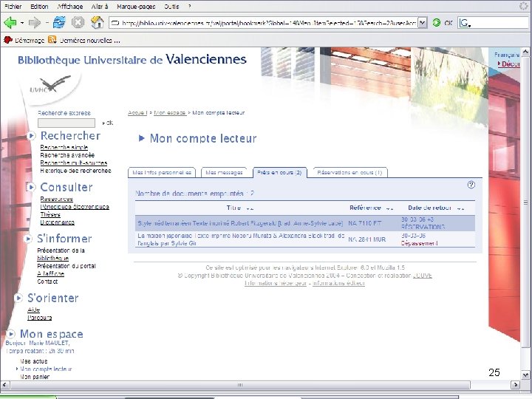Sort by Titre using the sort arrows
The height and width of the screenshot is (399, 532).
[x=250, y=208]
